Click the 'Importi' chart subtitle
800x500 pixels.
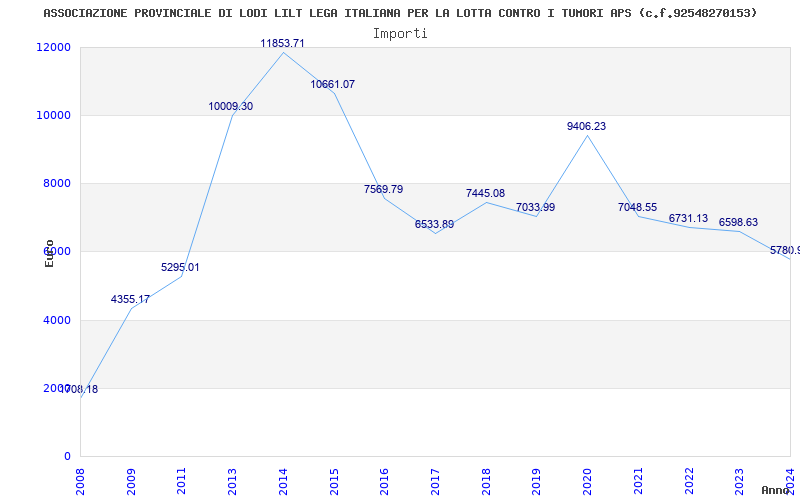pos(400,34)
